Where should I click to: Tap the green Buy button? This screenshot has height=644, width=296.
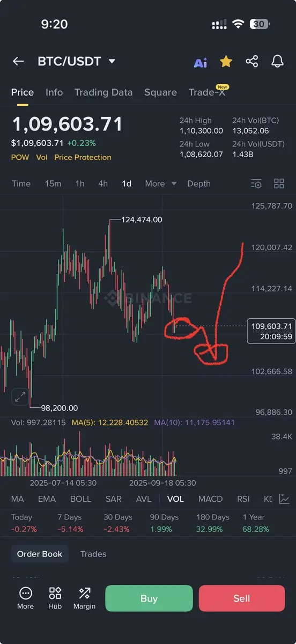[149, 598]
